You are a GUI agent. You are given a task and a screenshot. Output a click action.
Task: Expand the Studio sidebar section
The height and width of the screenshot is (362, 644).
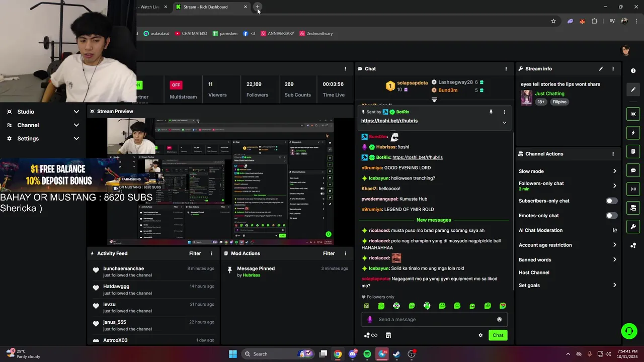43,112
